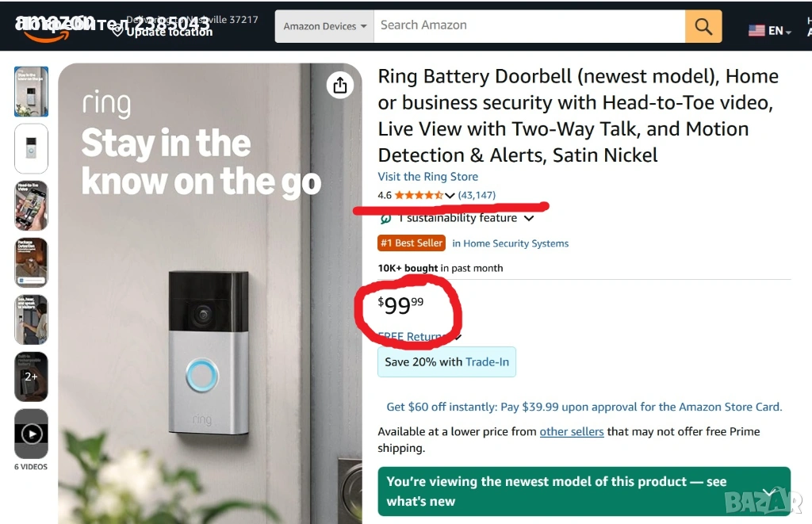Open the Amazon Devices category dropdown

tap(325, 26)
